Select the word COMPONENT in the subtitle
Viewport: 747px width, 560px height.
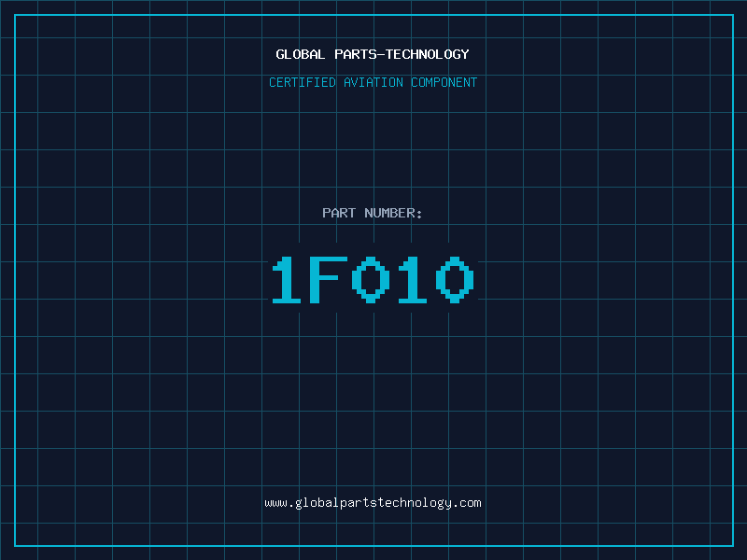pyautogui.click(x=444, y=82)
